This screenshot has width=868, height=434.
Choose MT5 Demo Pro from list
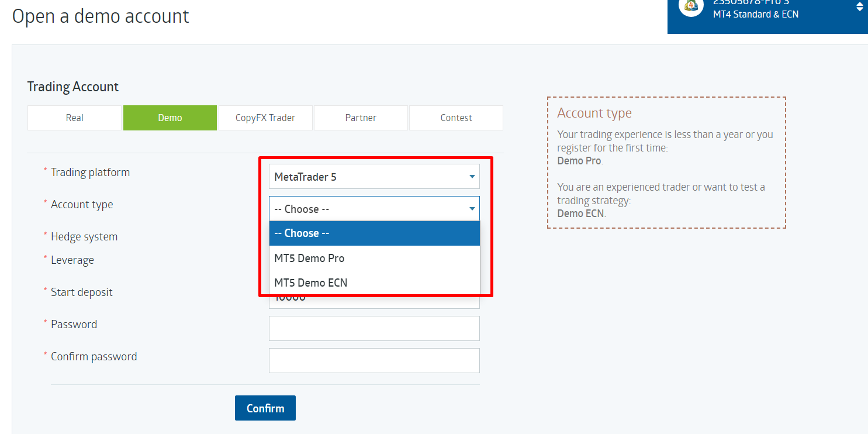click(374, 258)
